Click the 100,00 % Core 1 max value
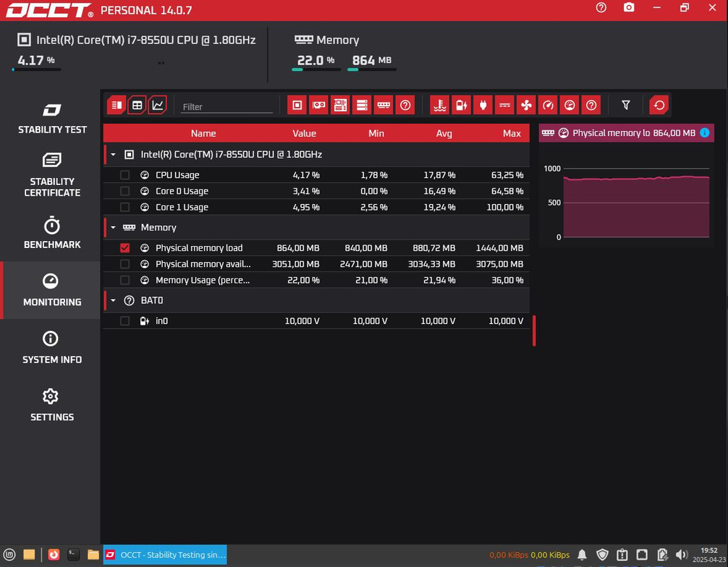This screenshot has height=567, width=728. tap(505, 207)
